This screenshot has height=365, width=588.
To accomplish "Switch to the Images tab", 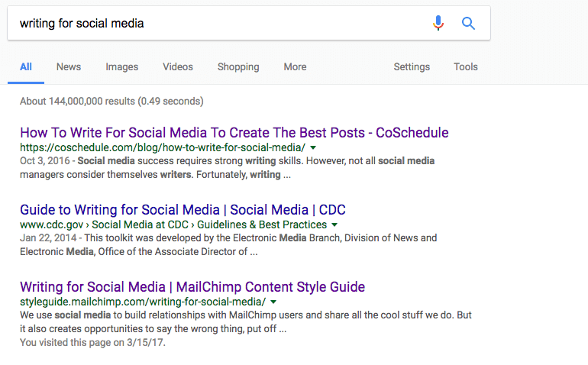I will 122,66.
